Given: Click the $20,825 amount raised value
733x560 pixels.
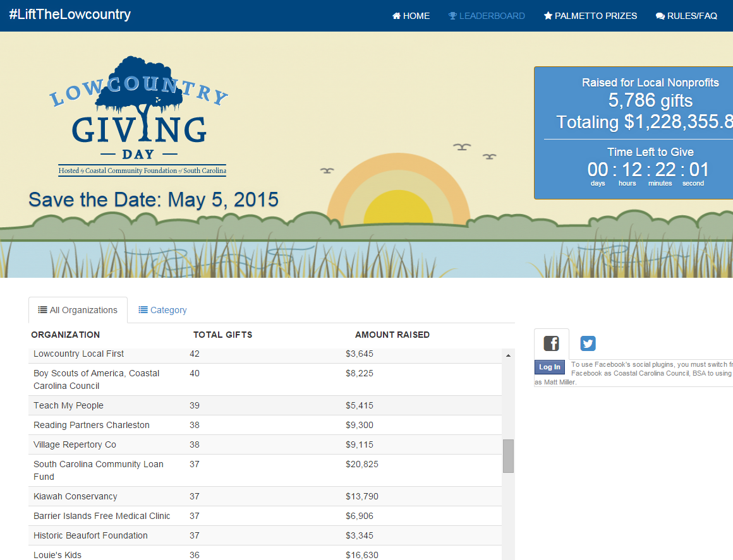Looking at the screenshot, I should pyautogui.click(x=362, y=464).
